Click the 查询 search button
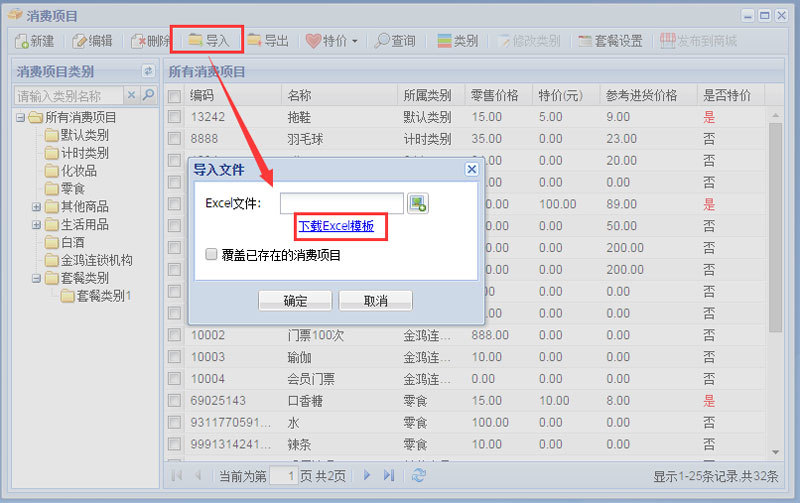This screenshot has height=503, width=800. (x=395, y=41)
